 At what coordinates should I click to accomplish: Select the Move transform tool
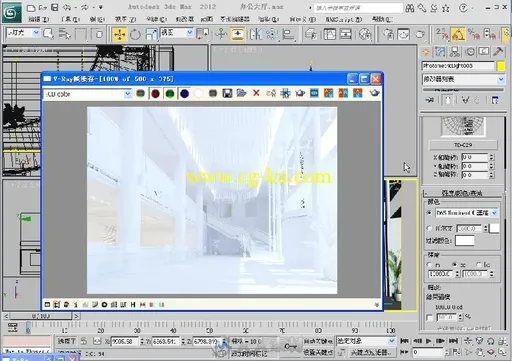(x=119, y=34)
